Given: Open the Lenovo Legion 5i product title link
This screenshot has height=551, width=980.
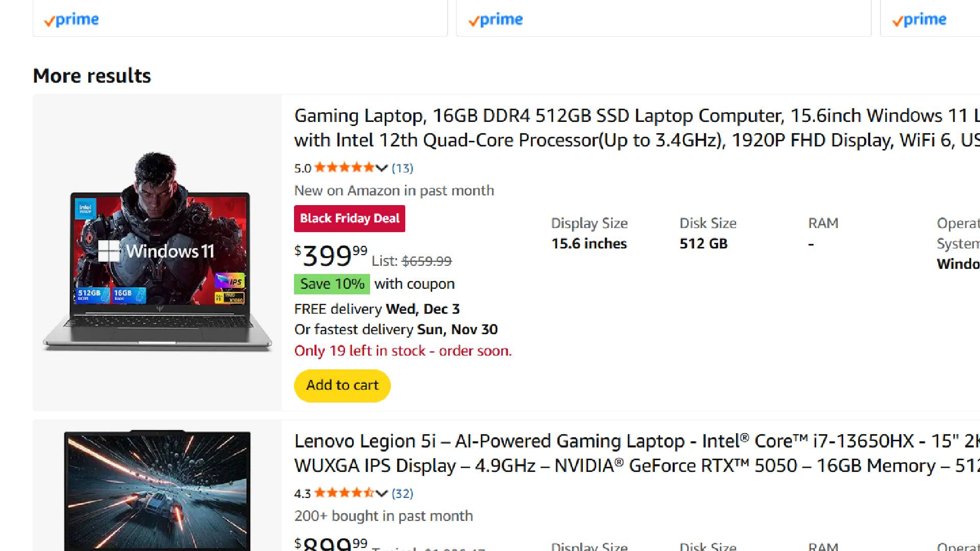Looking at the screenshot, I should pyautogui.click(x=561, y=453).
